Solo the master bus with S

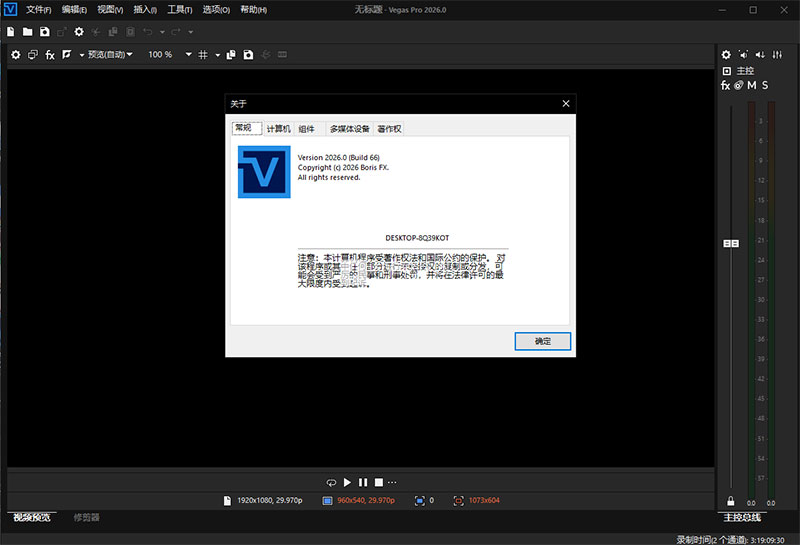765,85
